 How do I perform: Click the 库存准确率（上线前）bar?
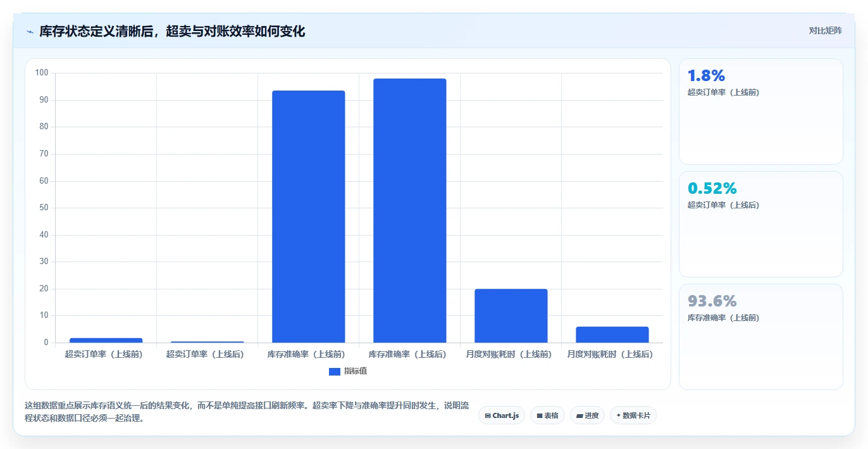309,217
